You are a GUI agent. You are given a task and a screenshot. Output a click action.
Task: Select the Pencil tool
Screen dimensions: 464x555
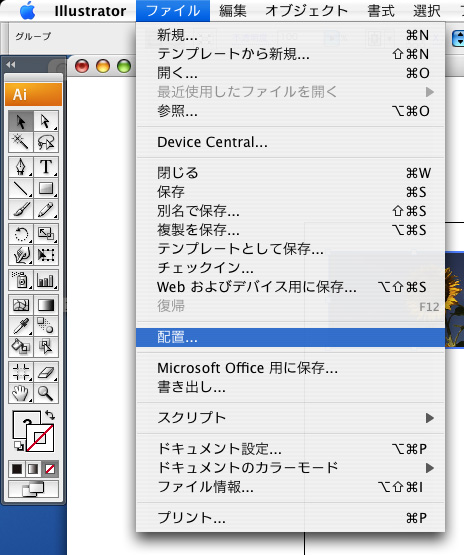pos(46,209)
